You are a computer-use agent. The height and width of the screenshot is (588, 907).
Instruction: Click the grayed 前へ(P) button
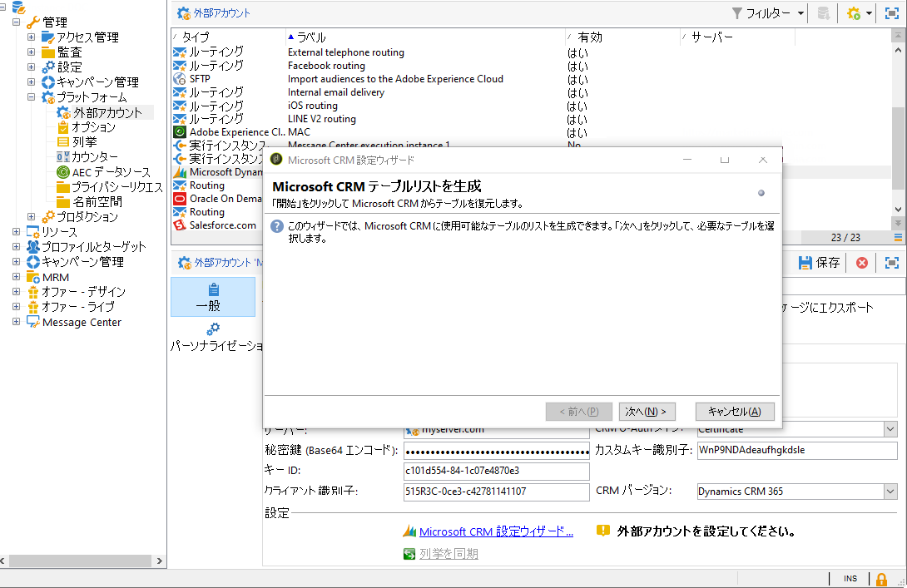(x=578, y=412)
